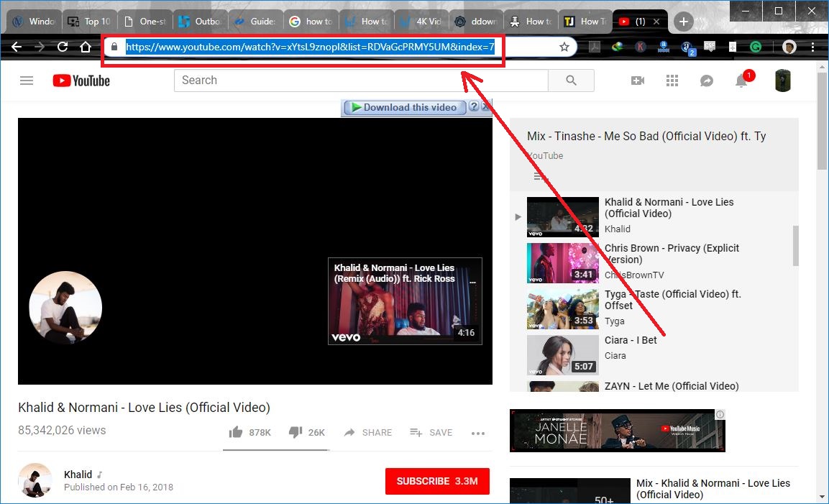This screenshot has height=504, width=829.
Task: Bookmark this page with the star icon
Action: tap(564, 47)
